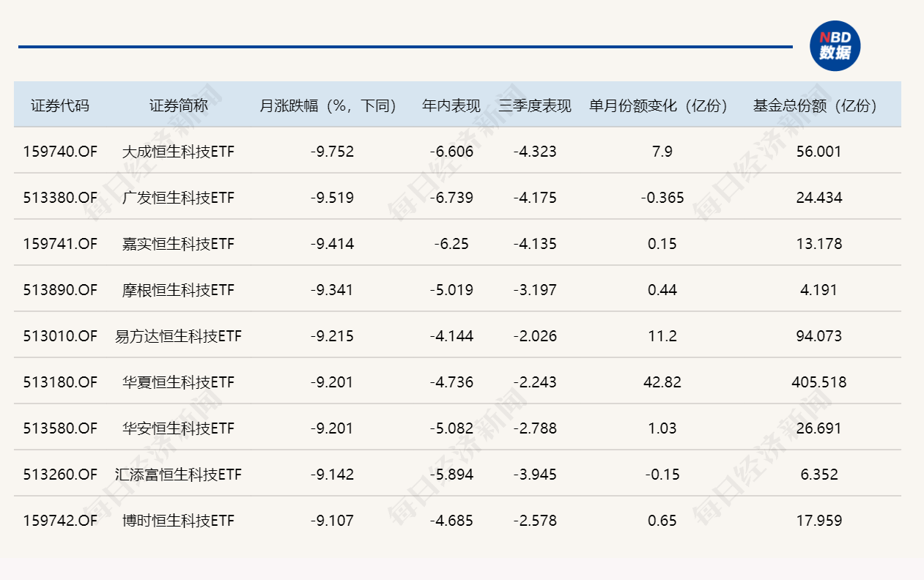The width and height of the screenshot is (924, 580).
Task: Select monthly change value -9.142
Action: click(332, 475)
